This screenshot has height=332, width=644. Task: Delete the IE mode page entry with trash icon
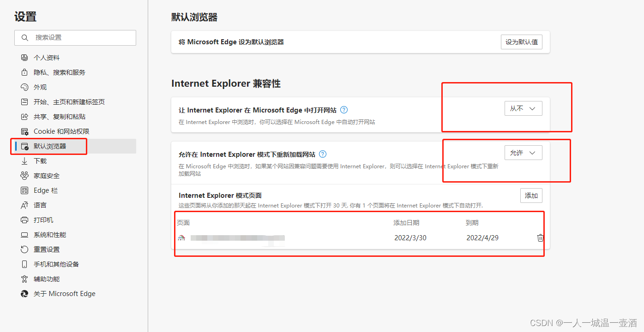coord(540,238)
